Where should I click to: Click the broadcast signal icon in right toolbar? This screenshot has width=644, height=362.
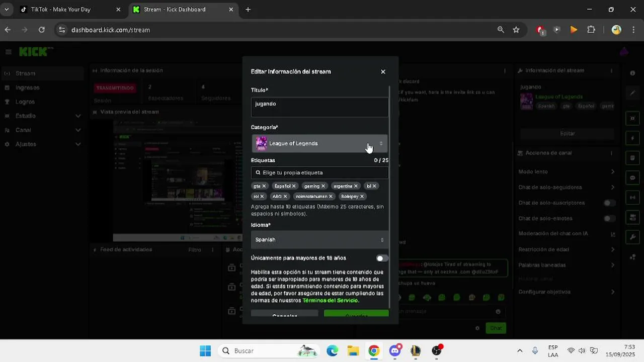click(632, 198)
